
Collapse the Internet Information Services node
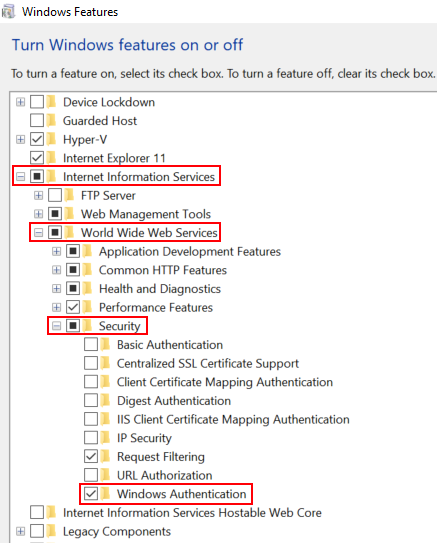20,177
